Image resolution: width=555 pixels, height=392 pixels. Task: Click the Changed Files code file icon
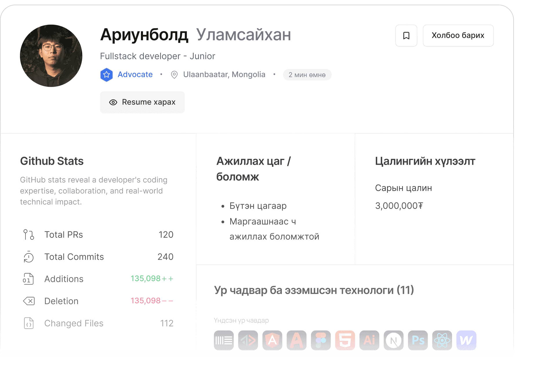[29, 323]
